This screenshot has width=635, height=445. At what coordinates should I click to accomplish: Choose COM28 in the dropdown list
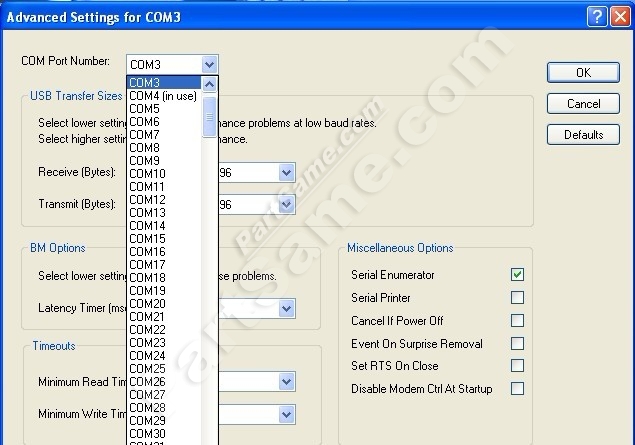tap(164, 407)
